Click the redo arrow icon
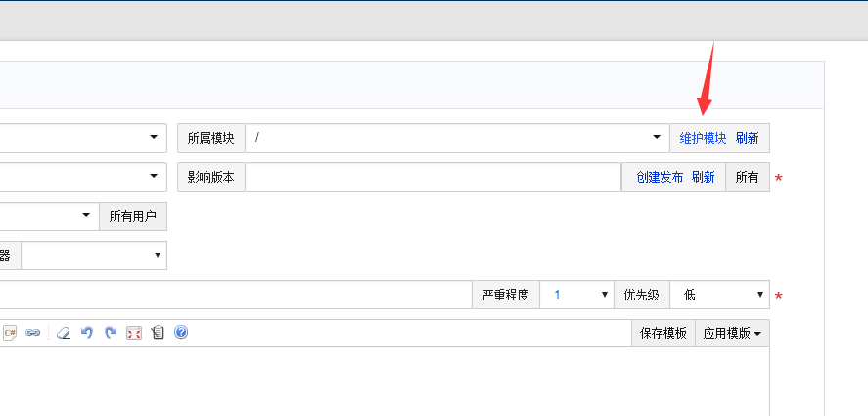 [x=111, y=333]
